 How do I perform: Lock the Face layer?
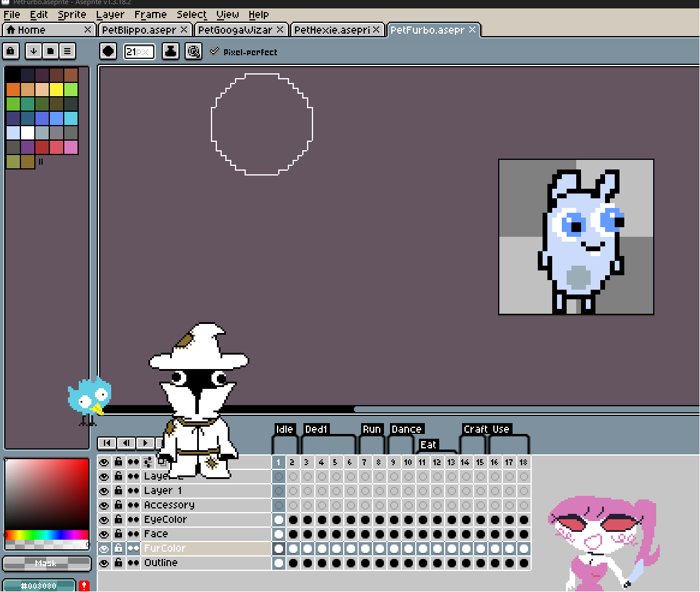[x=118, y=534]
